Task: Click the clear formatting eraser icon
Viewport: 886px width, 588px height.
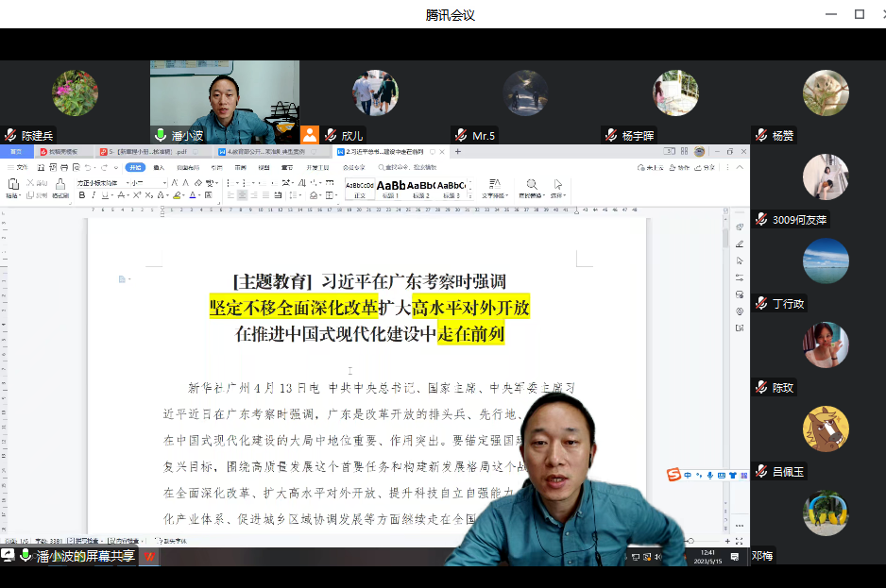Action: pos(198,183)
